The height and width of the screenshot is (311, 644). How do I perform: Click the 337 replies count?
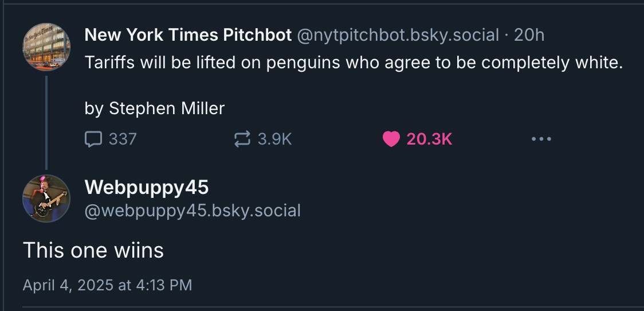(x=123, y=139)
